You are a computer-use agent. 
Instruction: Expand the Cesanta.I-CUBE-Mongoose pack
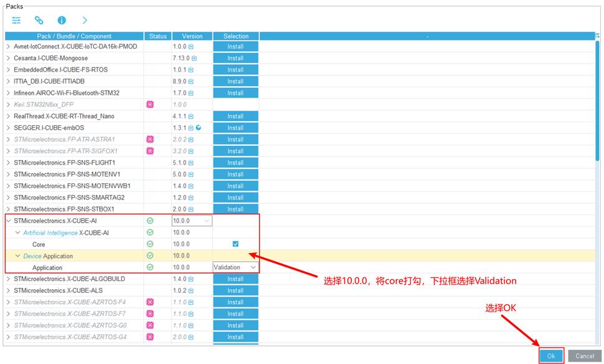point(9,58)
